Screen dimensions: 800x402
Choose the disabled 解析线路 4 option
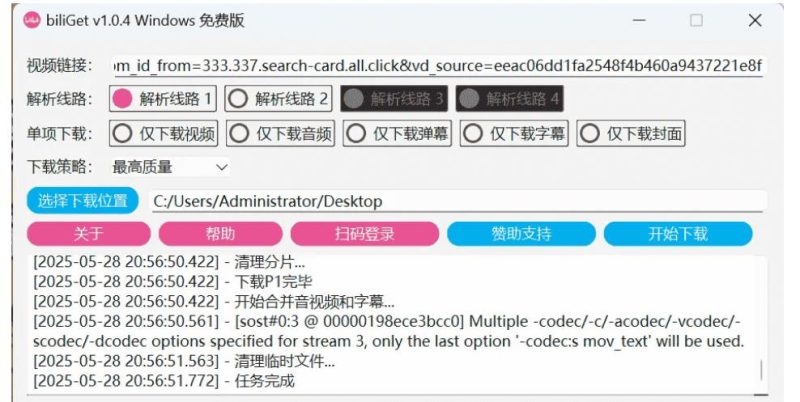coord(510,98)
